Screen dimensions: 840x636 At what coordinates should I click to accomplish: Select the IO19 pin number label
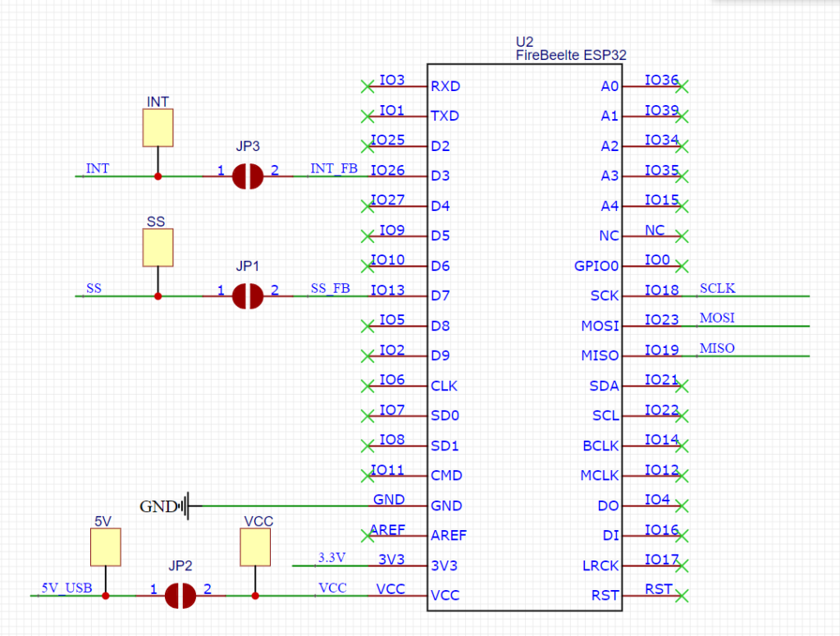pyautogui.click(x=662, y=350)
